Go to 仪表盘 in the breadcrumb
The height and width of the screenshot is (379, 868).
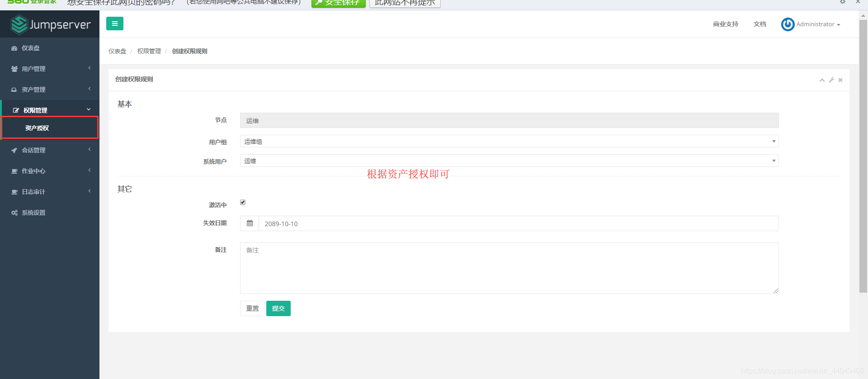[117, 51]
